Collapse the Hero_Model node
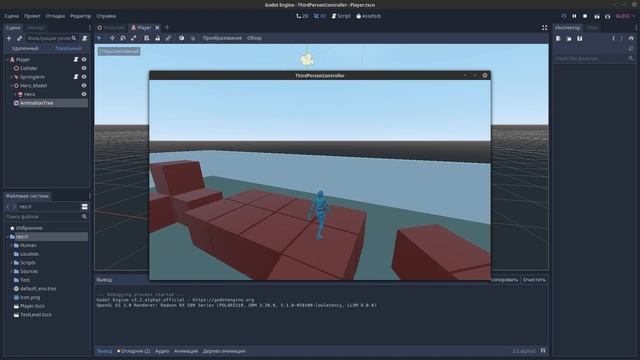Image resolution: width=640 pixels, height=360 pixels. [11, 86]
